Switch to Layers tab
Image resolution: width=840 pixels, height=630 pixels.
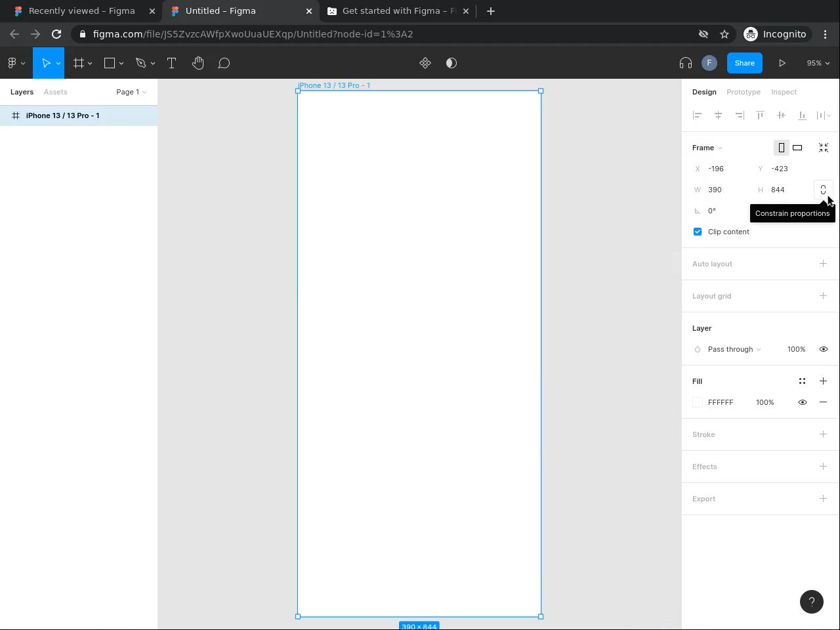coord(22,92)
